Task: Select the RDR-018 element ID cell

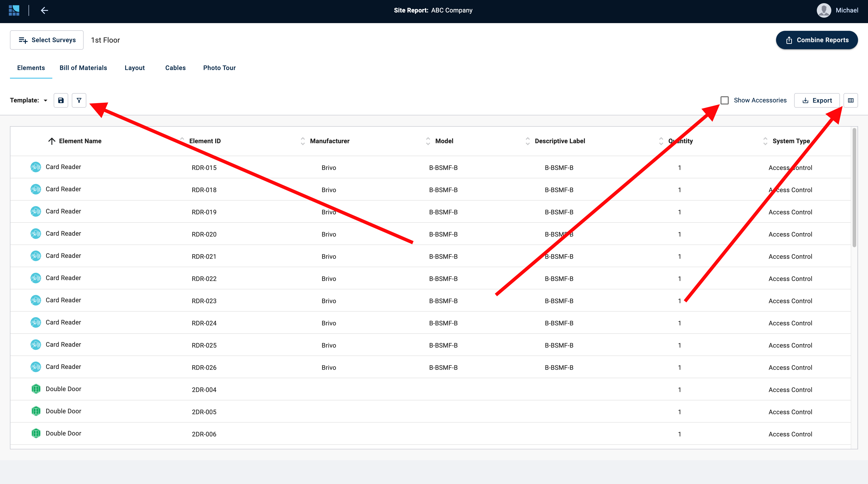Action: [x=204, y=190]
